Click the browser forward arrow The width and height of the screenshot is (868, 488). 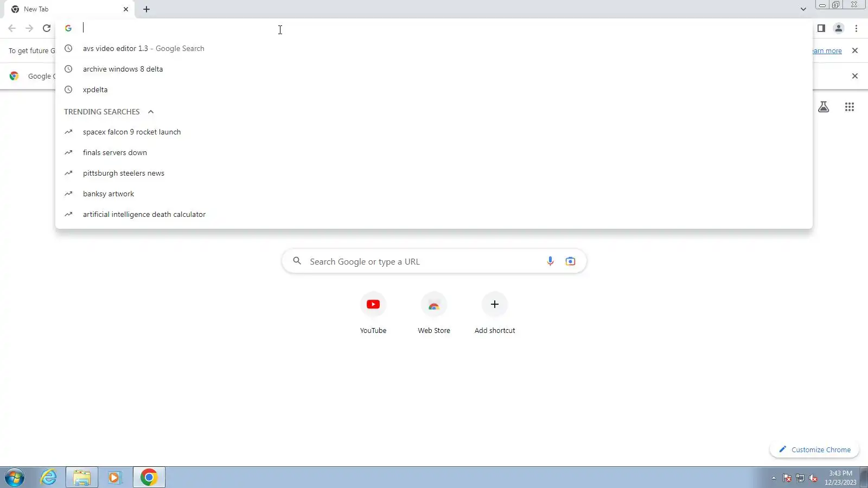(29, 28)
